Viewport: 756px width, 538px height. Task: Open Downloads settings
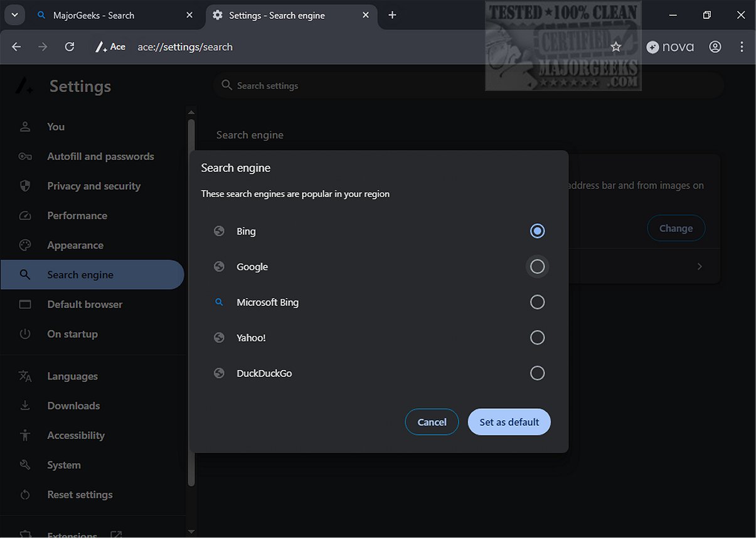92,406
